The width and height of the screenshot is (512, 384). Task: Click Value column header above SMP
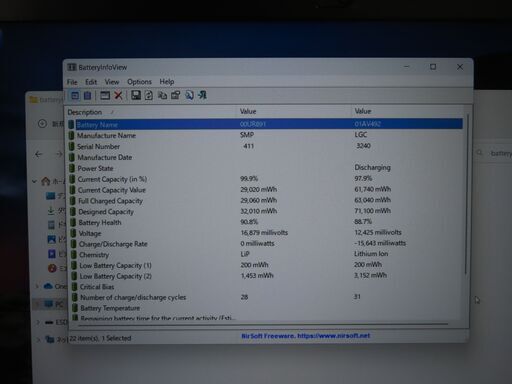point(294,111)
